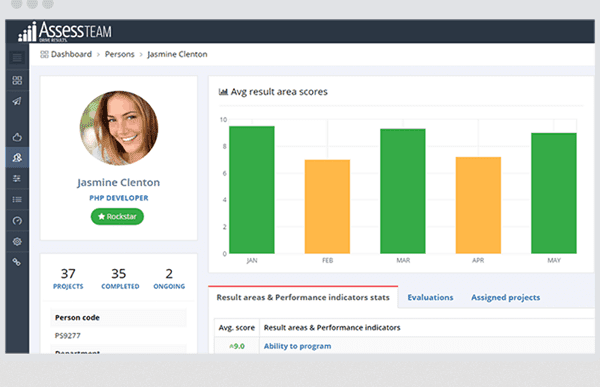Click the bar chart icon beside Avg result area scores
The width and height of the screenshot is (600, 387).
[x=223, y=92]
